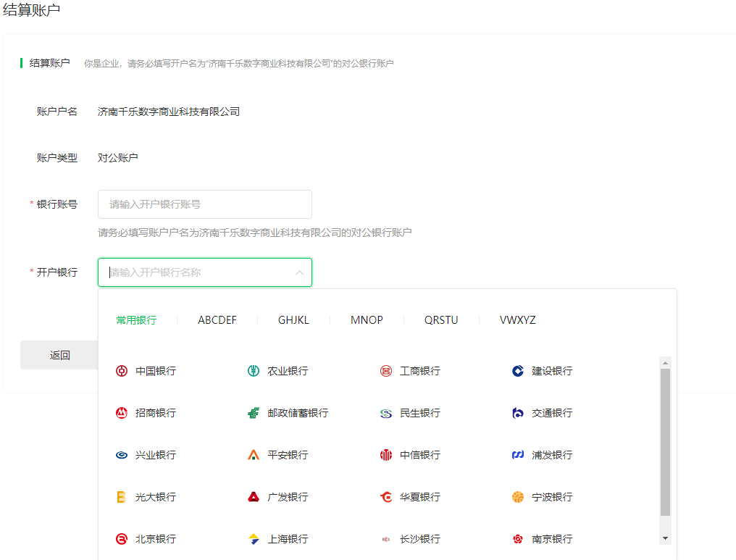Open the QRSTU bank tab
Viewport: 736px width, 560px height.
click(441, 320)
